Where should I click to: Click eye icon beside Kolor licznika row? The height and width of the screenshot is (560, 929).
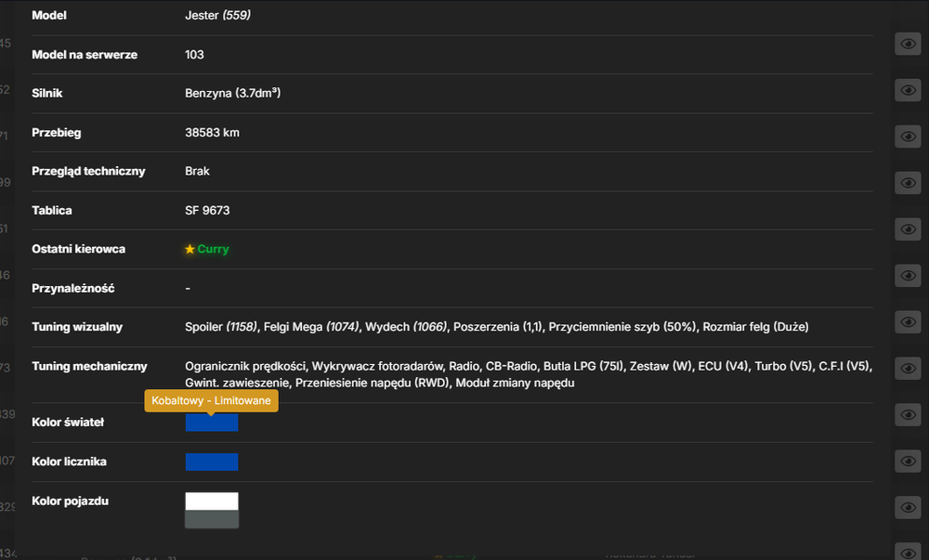[x=908, y=462]
